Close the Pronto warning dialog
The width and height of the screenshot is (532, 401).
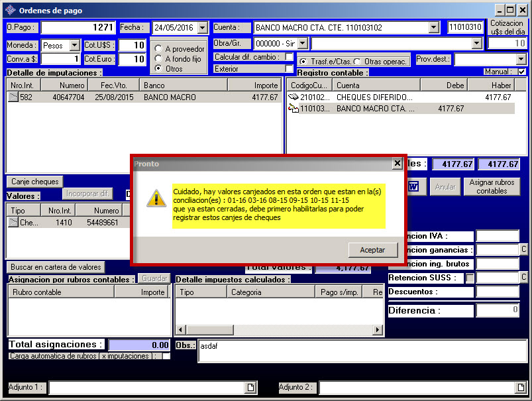397,163
